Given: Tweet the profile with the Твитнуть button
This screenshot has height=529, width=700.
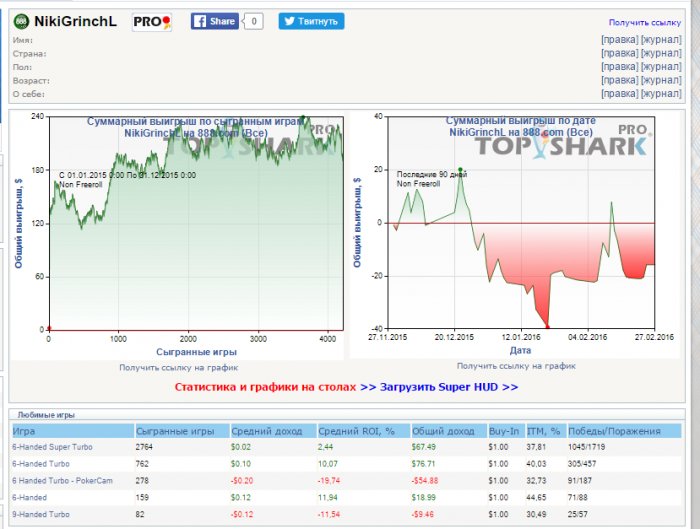Looking at the screenshot, I should (x=311, y=21).
